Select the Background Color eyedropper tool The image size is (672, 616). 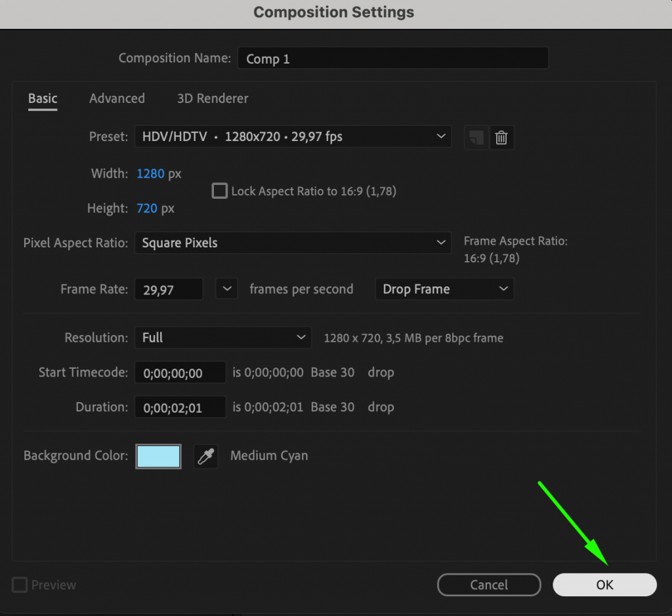(205, 456)
